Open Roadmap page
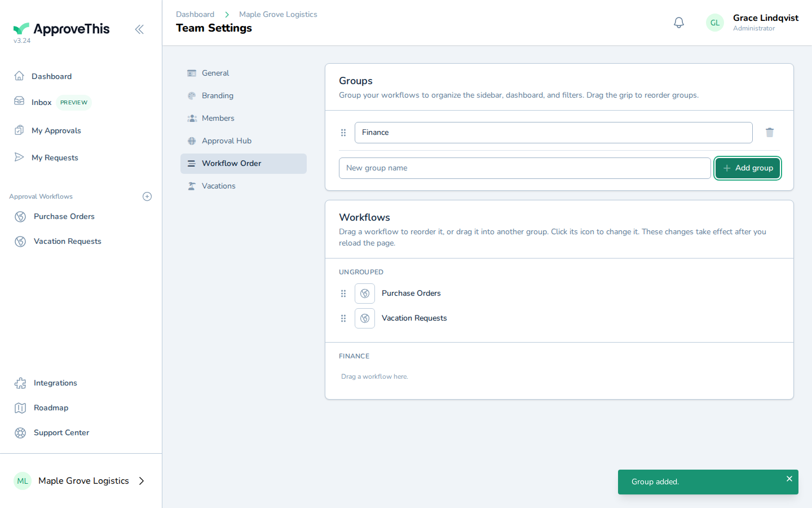Screen dimensions: 812x508 (x=51, y=408)
